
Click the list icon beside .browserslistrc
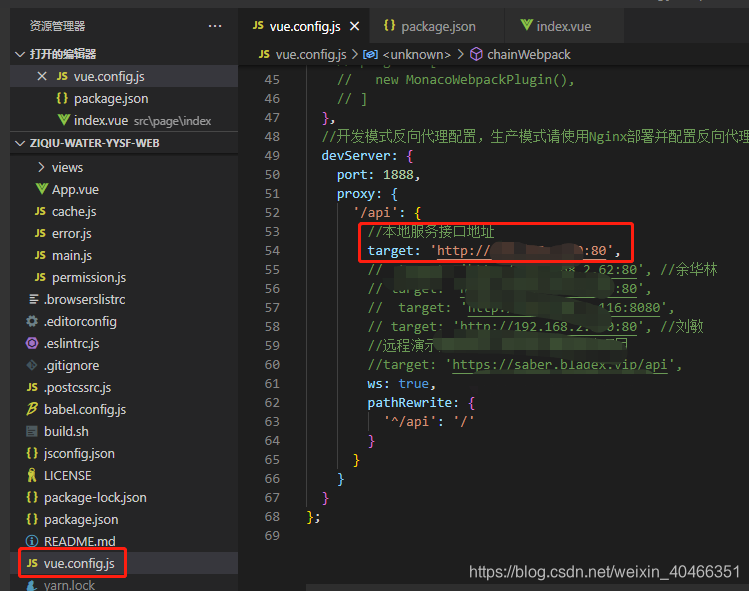(34, 299)
